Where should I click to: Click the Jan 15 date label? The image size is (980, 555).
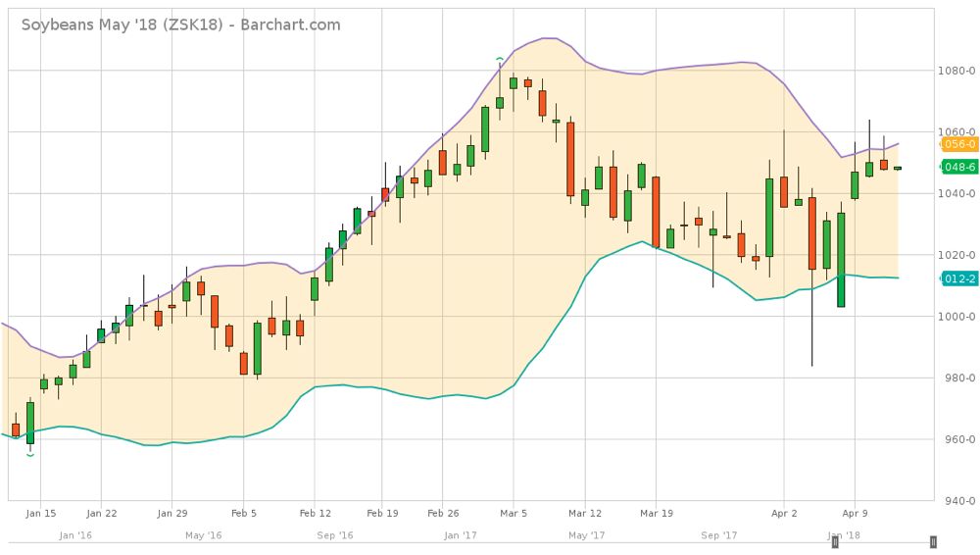pos(40,514)
